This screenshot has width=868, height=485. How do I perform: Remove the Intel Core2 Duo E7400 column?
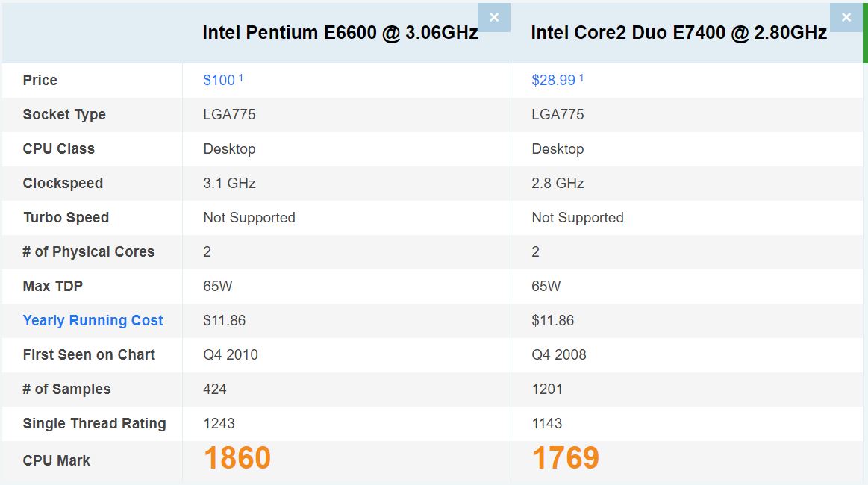click(x=846, y=18)
